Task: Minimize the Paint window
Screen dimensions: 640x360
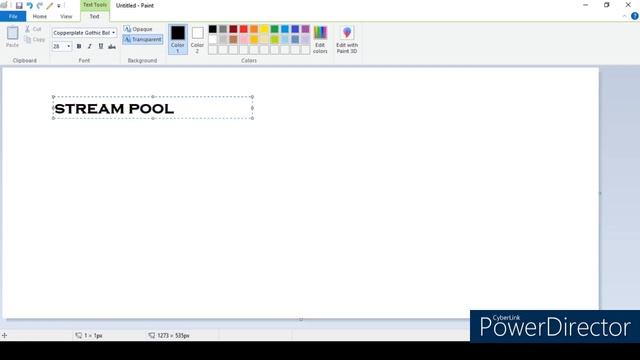Action: 586,5
